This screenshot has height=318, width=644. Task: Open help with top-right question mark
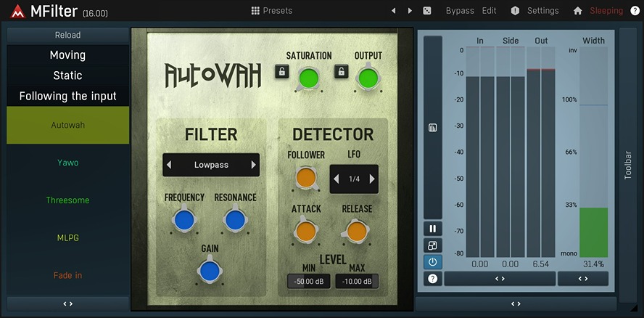(635, 11)
